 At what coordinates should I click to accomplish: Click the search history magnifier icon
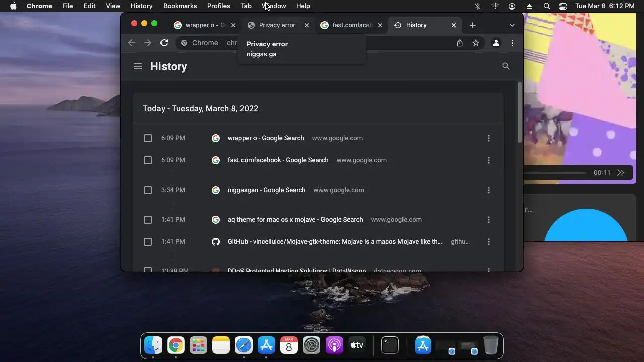(506, 66)
